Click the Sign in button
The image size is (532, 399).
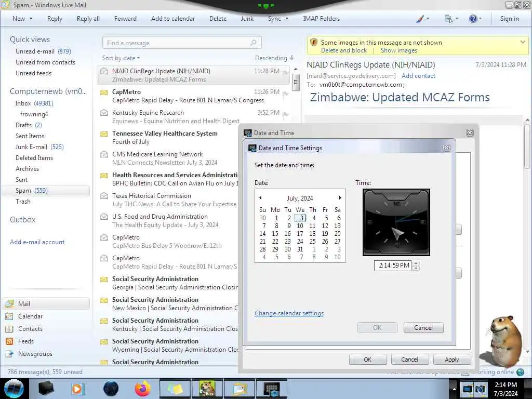pyautogui.click(x=509, y=19)
